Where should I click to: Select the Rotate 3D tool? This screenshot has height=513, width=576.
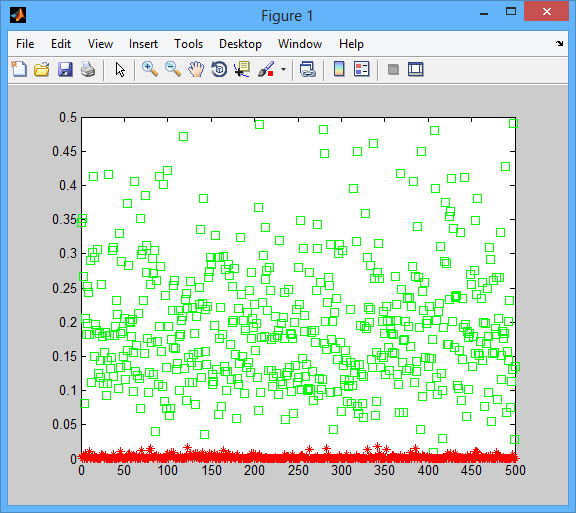[219, 69]
